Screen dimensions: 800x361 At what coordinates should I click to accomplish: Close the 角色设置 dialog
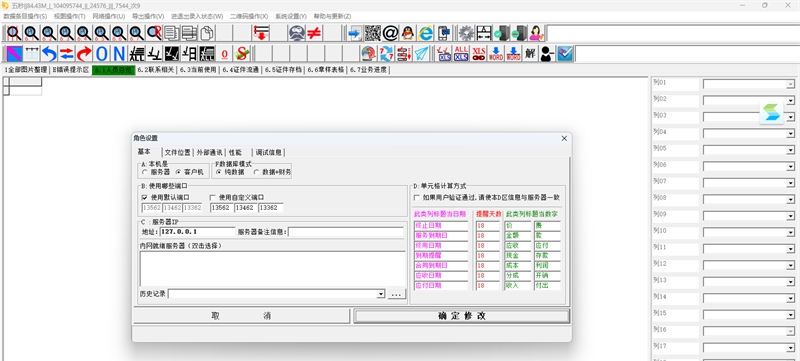click(x=564, y=138)
